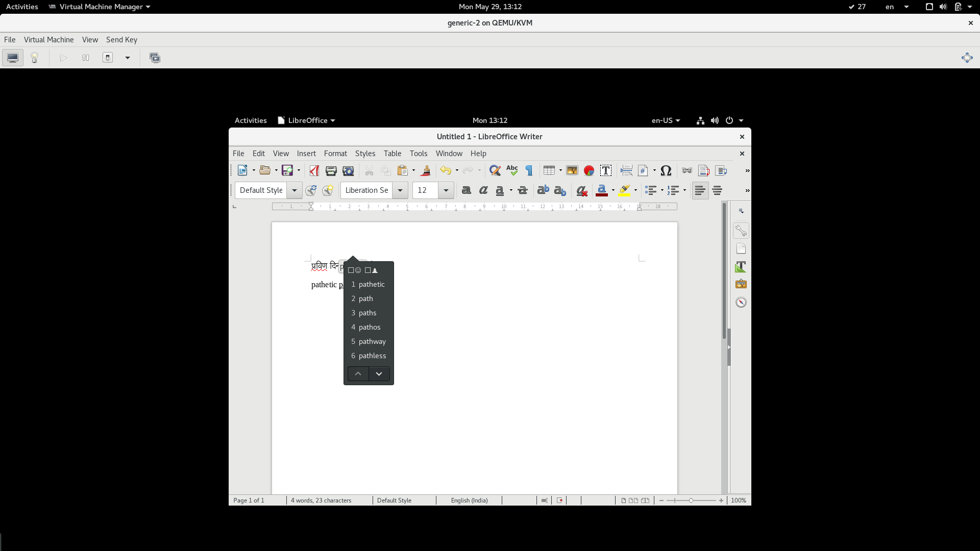Toggle Italic formatting
This screenshot has width=980, height=551.
coord(483,190)
